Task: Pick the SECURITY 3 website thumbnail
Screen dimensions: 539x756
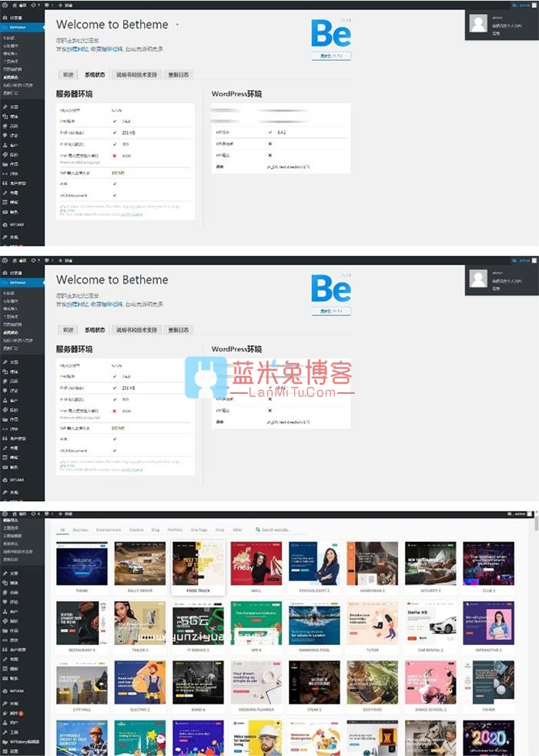Action: pyautogui.click(x=430, y=563)
